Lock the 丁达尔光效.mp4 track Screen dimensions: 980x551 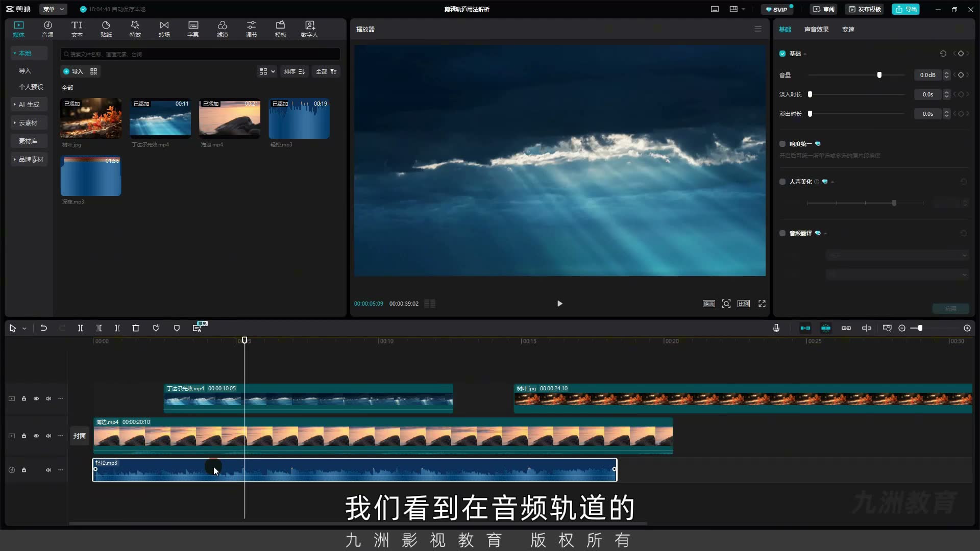click(x=24, y=398)
